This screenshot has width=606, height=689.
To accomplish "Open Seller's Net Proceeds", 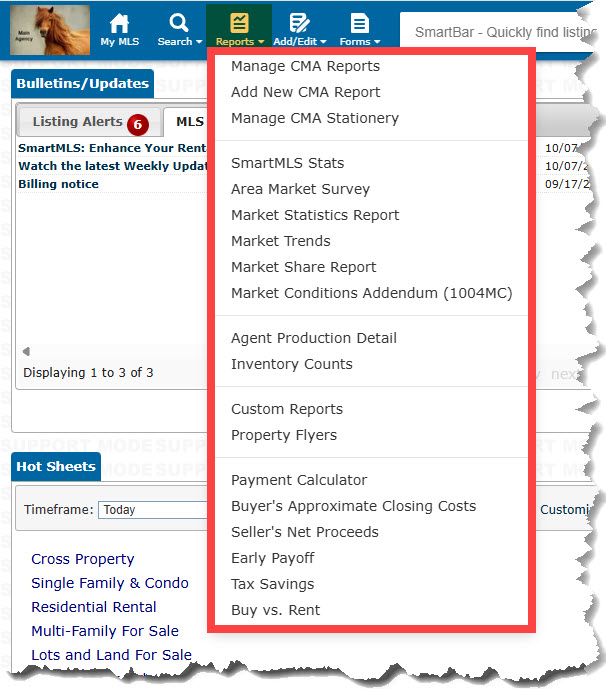I will (x=305, y=532).
